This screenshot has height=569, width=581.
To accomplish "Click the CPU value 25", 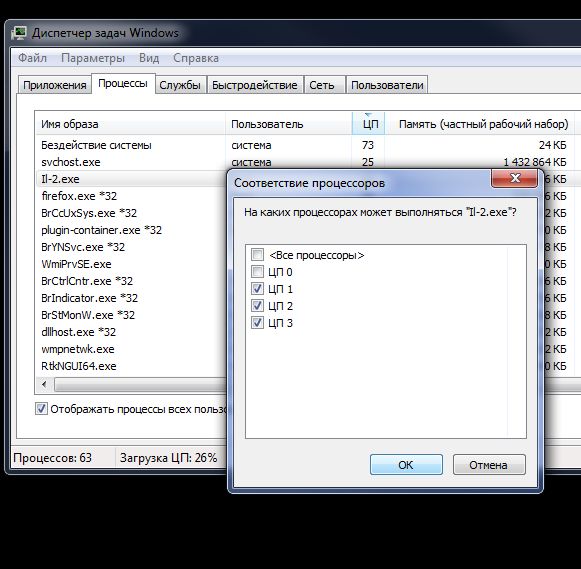I will (x=368, y=162).
